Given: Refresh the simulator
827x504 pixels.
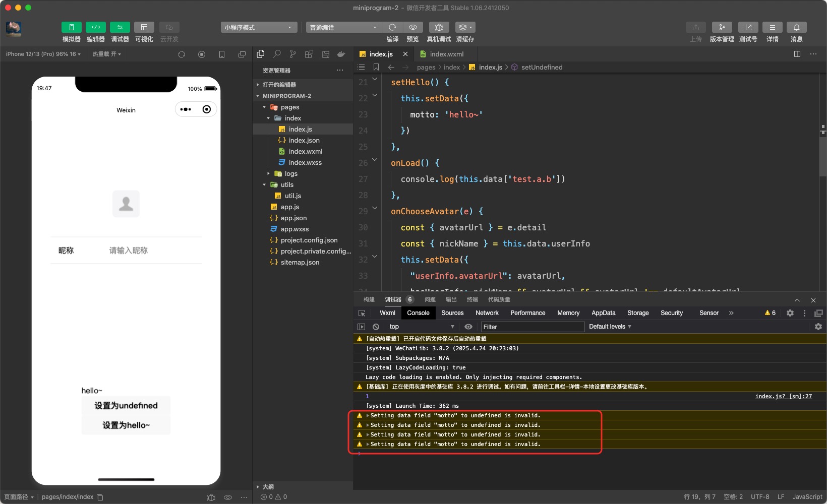Looking at the screenshot, I should tap(182, 54).
